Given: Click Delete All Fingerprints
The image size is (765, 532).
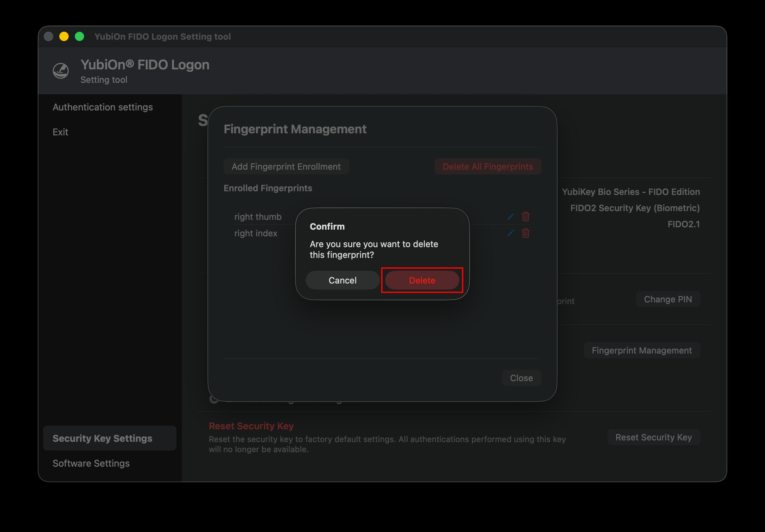Looking at the screenshot, I should coord(488,166).
